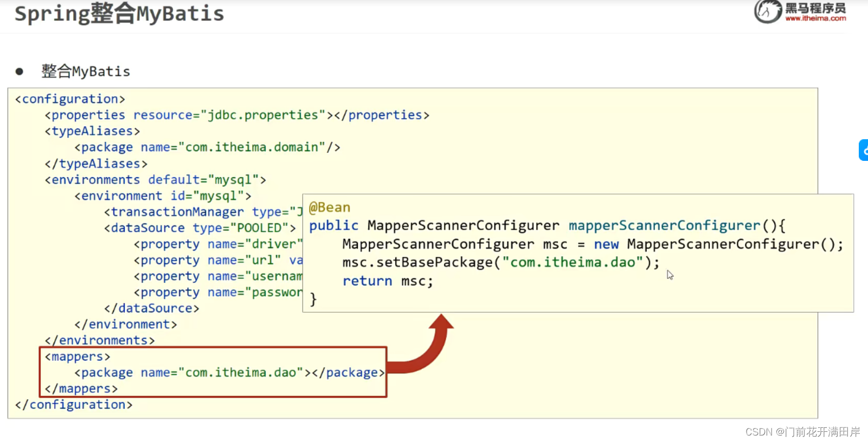Screen dimensions: 868x442
Task: Click the dataSource type="POOLED" line
Action: 200,228
